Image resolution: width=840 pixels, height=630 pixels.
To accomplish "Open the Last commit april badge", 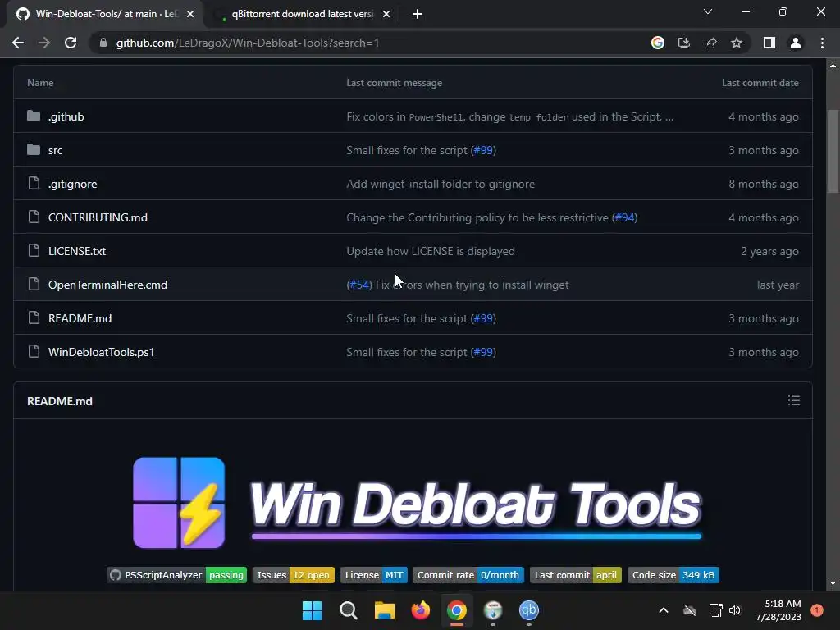I will pos(575,575).
